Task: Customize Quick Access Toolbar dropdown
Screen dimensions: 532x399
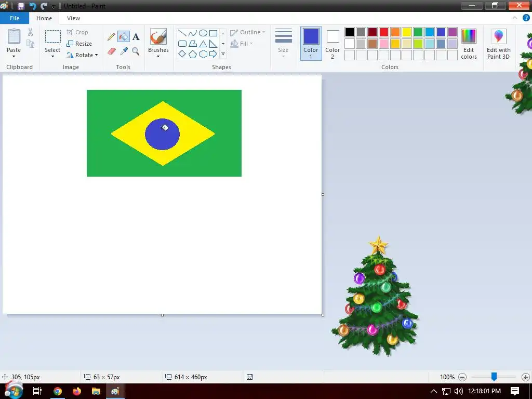Action: 54,6
